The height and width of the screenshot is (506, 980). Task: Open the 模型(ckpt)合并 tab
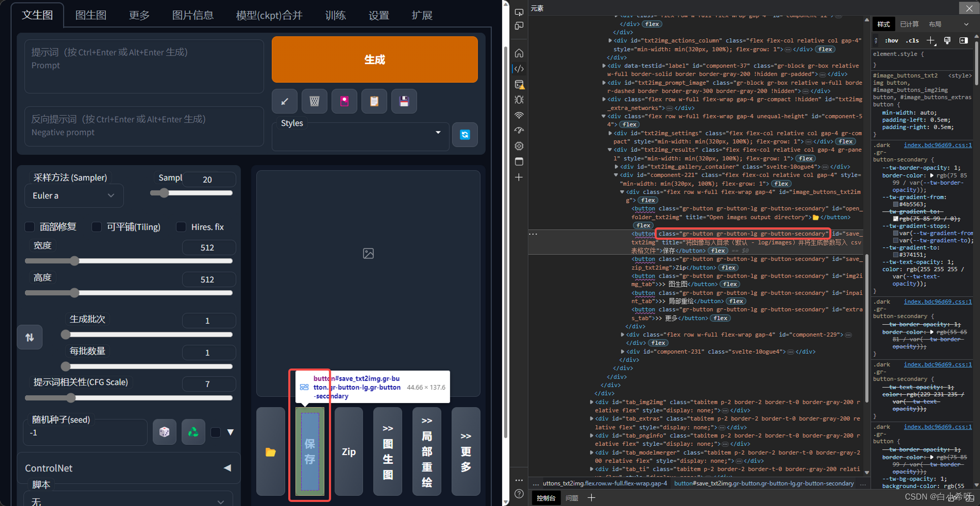(269, 15)
